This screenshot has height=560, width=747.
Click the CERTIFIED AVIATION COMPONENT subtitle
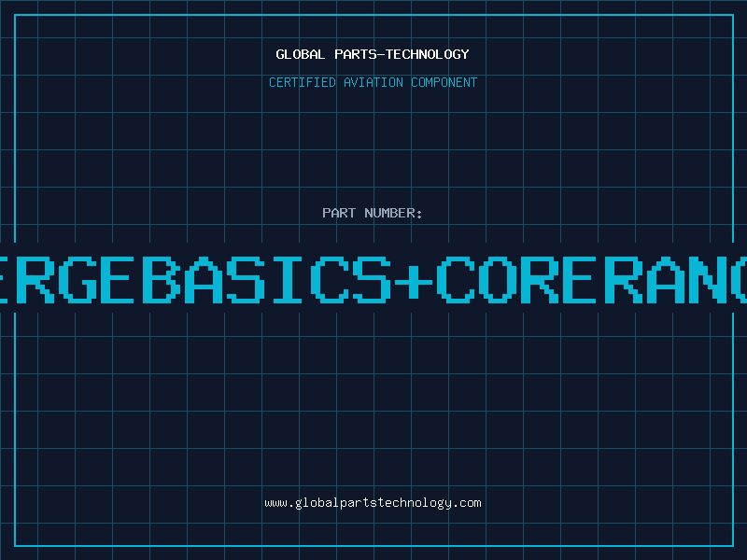[x=373, y=82]
